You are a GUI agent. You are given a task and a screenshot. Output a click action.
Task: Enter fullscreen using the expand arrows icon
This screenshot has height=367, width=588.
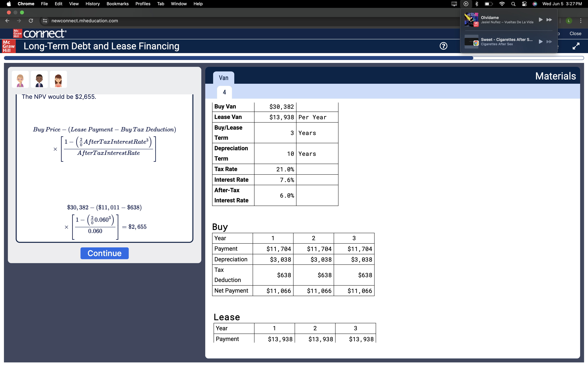576,46
